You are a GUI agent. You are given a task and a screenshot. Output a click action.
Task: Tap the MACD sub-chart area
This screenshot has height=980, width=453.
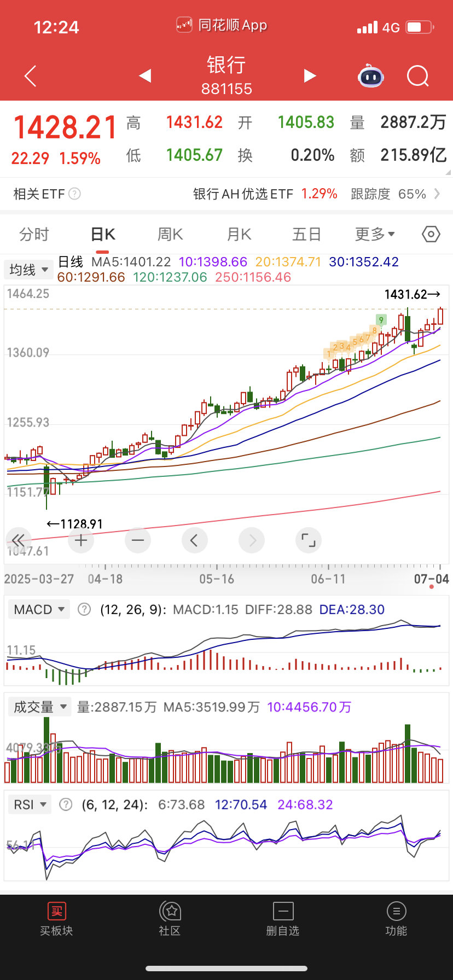coord(226,651)
